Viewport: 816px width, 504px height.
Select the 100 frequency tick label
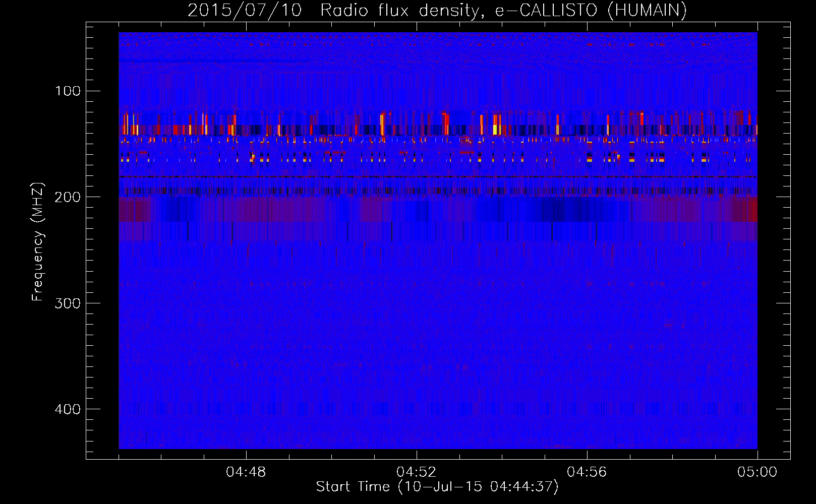68,91
